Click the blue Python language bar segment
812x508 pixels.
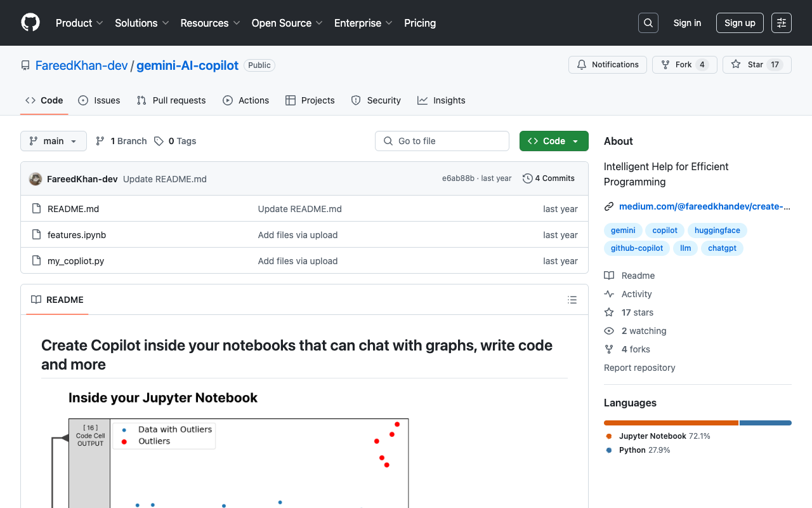point(766,423)
